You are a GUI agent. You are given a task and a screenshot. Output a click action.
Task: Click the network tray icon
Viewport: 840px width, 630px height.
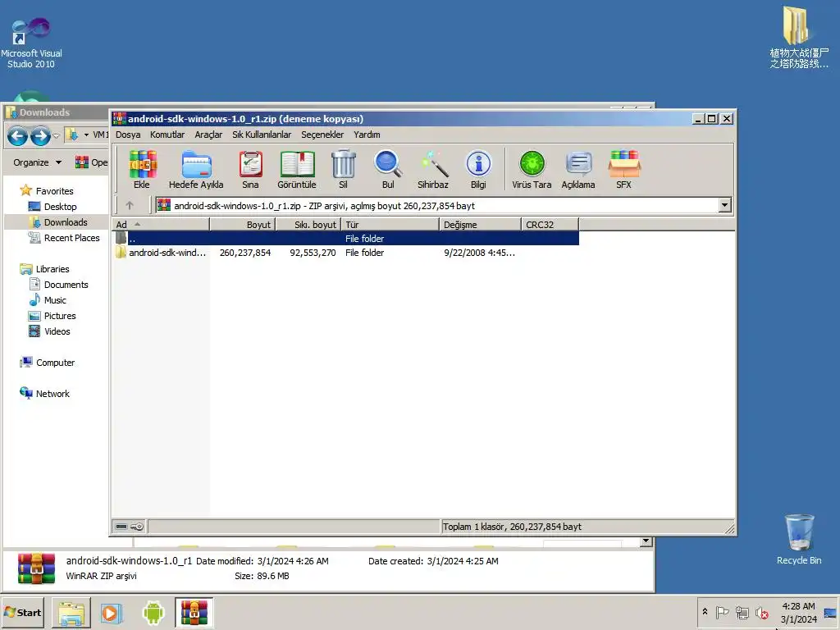(x=742, y=612)
